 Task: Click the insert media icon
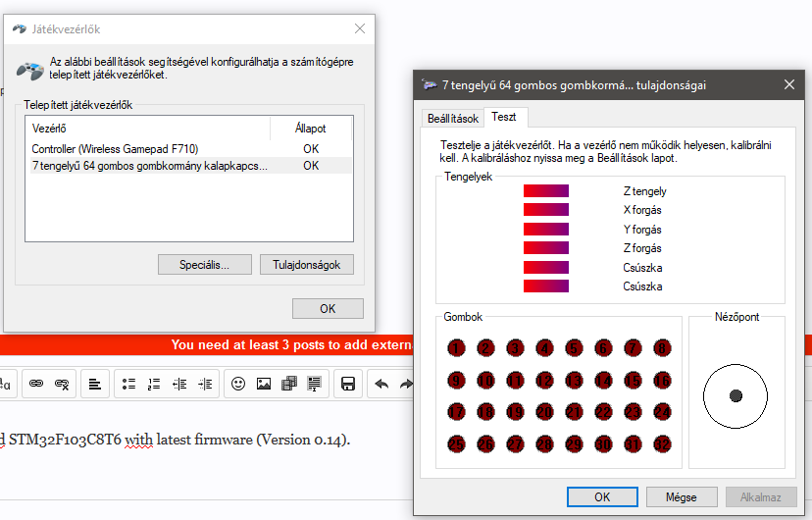point(288,384)
